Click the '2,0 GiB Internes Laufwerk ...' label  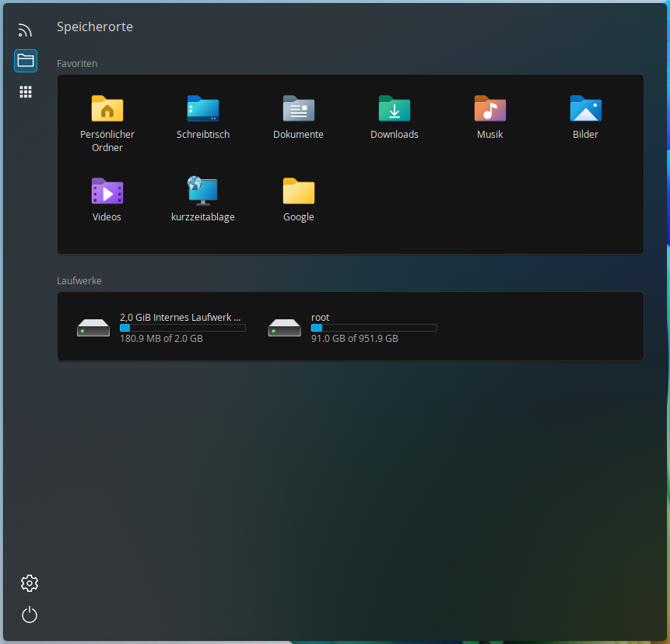[180, 317]
